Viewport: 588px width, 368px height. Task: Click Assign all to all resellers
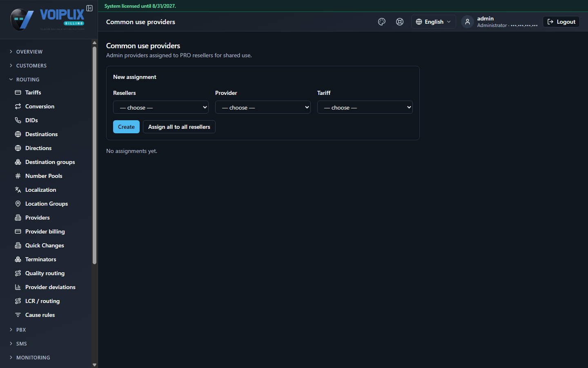179,127
